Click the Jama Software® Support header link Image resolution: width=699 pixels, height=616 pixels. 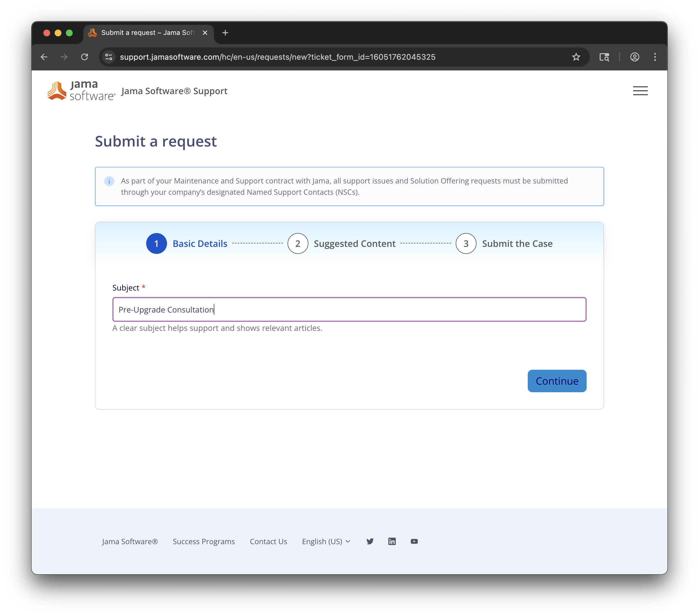click(174, 91)
